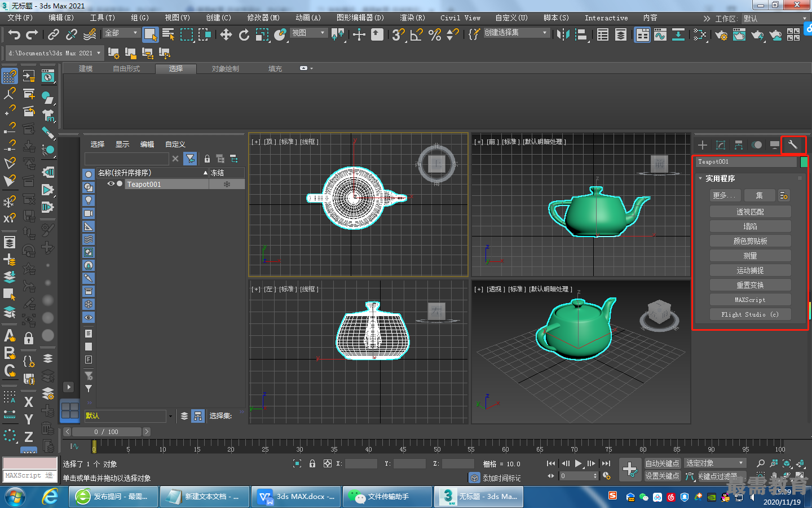This screenshot has width=812, height=508.
Task: Go to the start frame button
Action: pos(551,463)
